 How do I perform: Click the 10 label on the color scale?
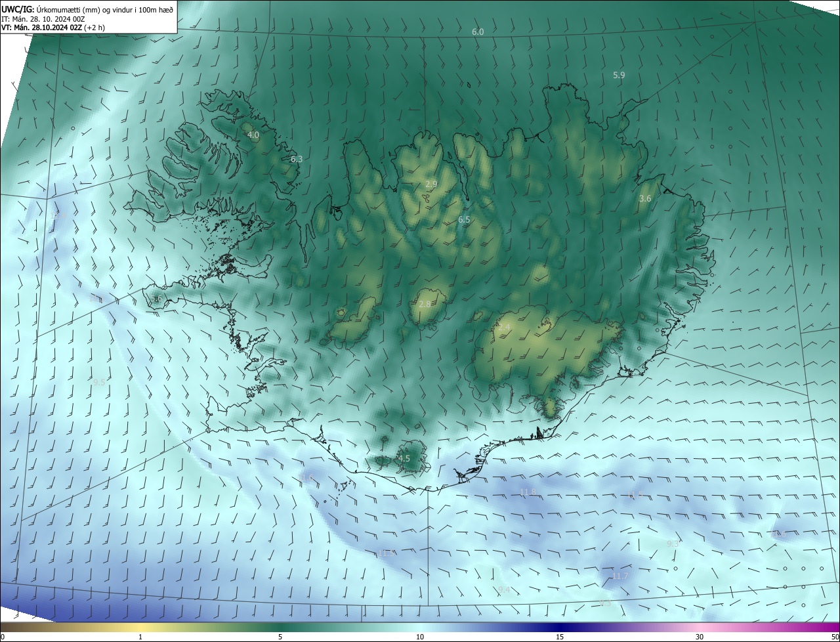point(420,637)
